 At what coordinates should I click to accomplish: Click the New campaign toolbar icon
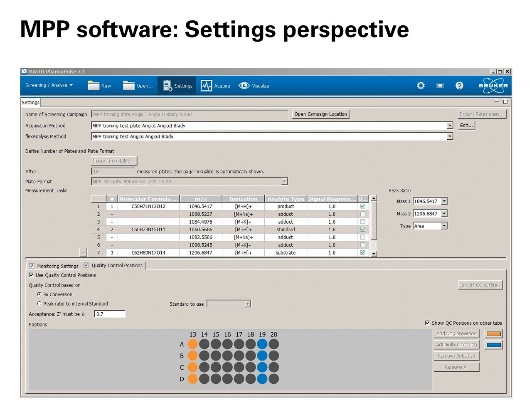[x=94, y=85]
